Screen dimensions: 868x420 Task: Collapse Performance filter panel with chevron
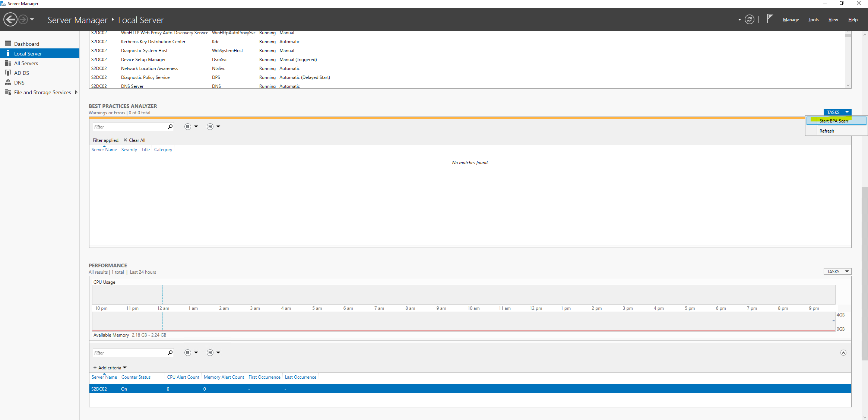point(843,353)
